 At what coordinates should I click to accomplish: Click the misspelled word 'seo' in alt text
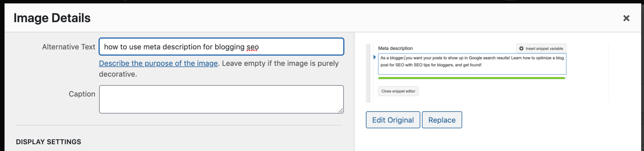click(x=253, y=47)
